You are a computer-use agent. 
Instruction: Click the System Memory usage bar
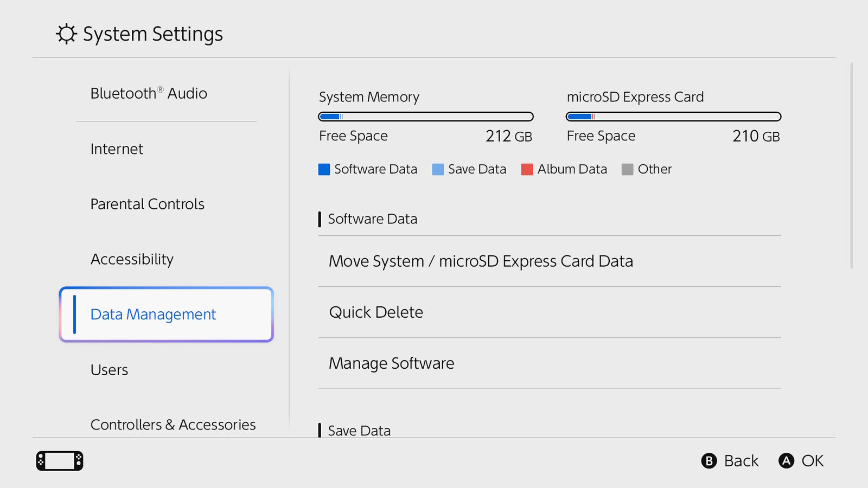(426, 117)
